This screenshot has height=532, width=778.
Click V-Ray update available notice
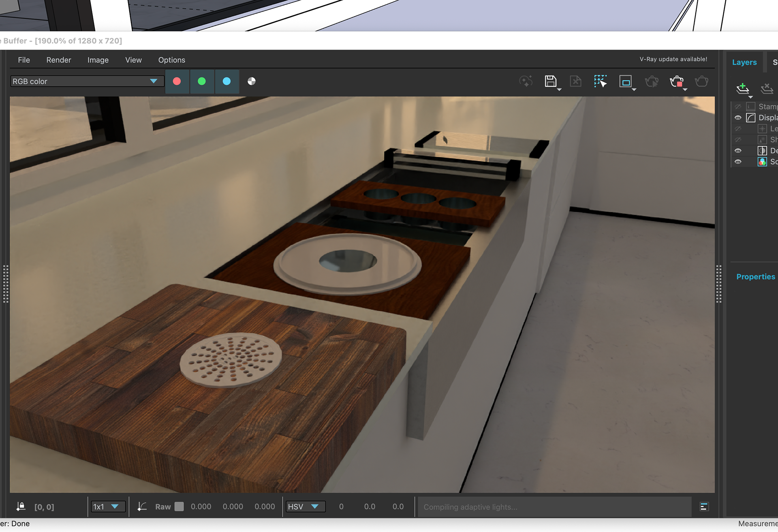coord(673,59)
